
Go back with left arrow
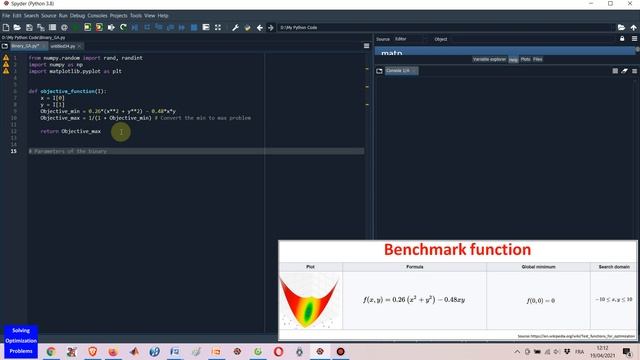point(259,27)
